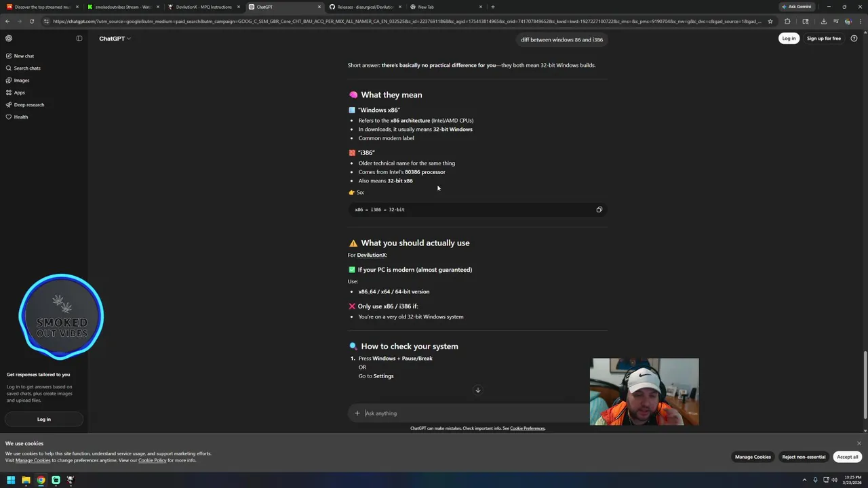Viewport: 868px width, 488px height.
Task: Click the Smoked Out Vibes logo overlay
Action: [x=61, y=317]
